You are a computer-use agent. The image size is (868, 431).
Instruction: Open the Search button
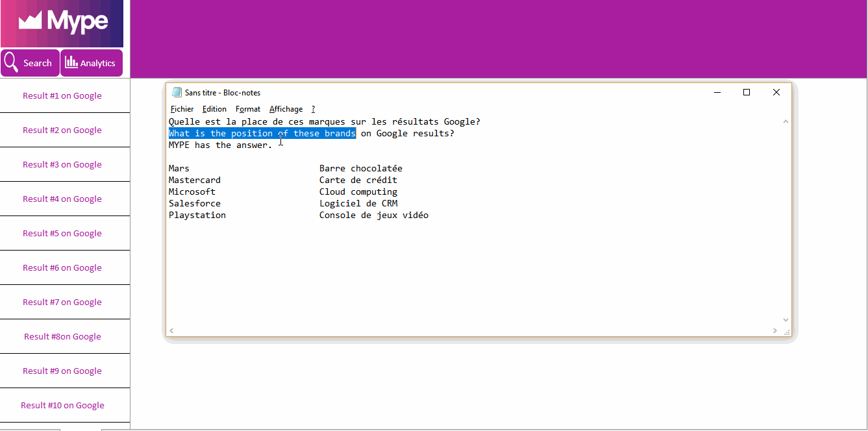point(30,63)
